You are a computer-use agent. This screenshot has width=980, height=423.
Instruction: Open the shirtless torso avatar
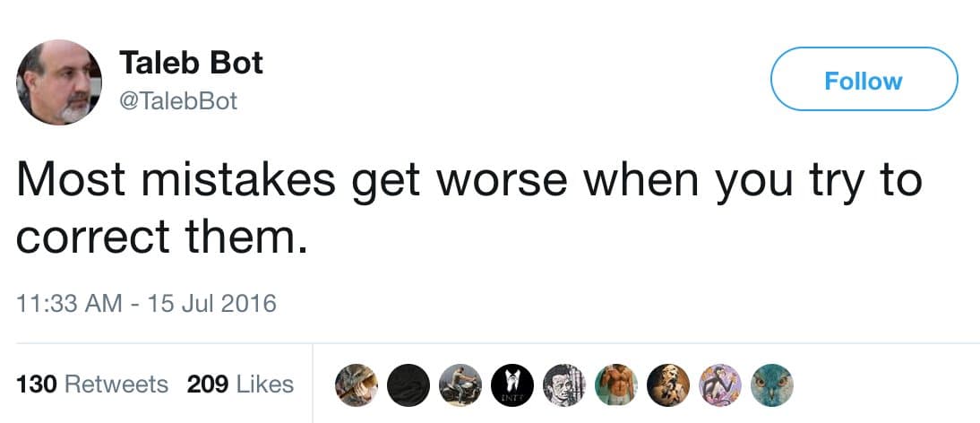(614, 383)
